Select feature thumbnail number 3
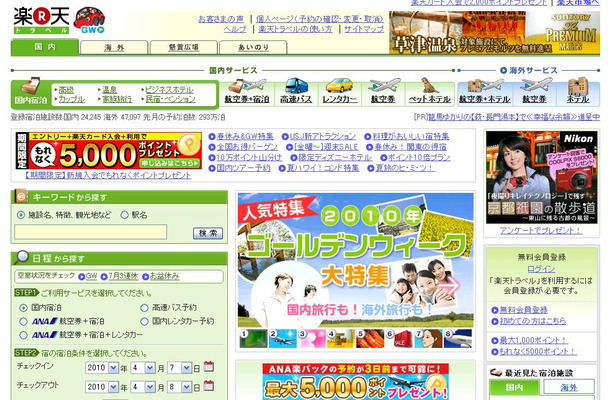Image resolution: width=610 pixels, height=400 pixels. point(312,338)
